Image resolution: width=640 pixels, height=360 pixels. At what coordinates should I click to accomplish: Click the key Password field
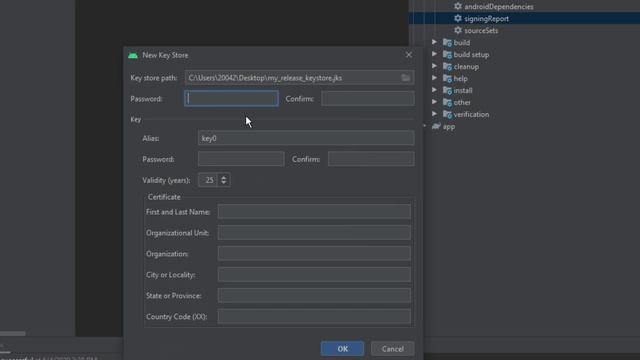pos(241,159)
